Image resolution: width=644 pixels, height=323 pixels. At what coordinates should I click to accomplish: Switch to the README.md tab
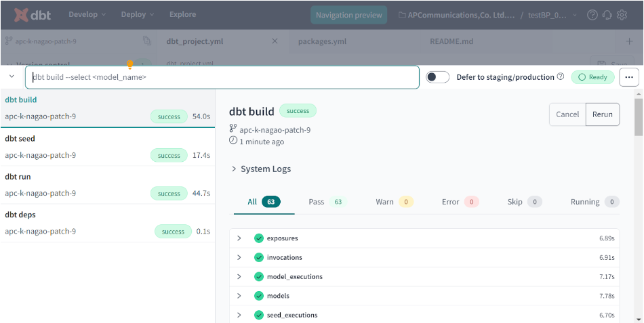[x=451, y=41]
